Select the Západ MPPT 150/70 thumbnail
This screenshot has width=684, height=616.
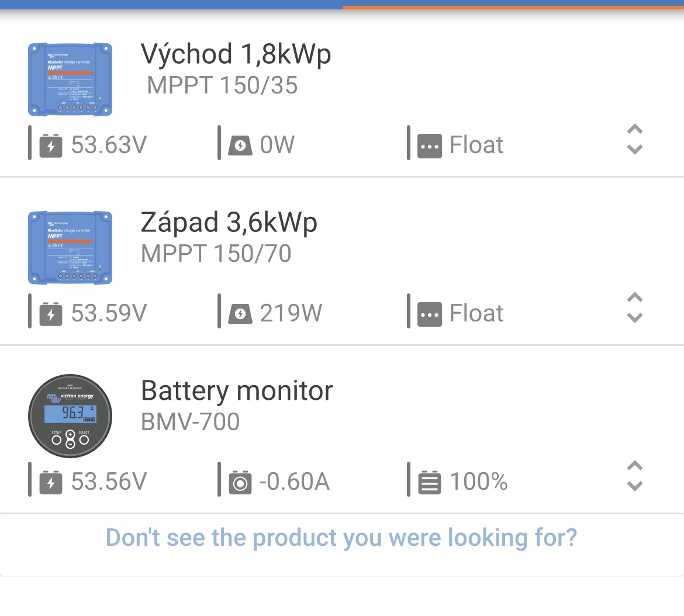point(70,247)
